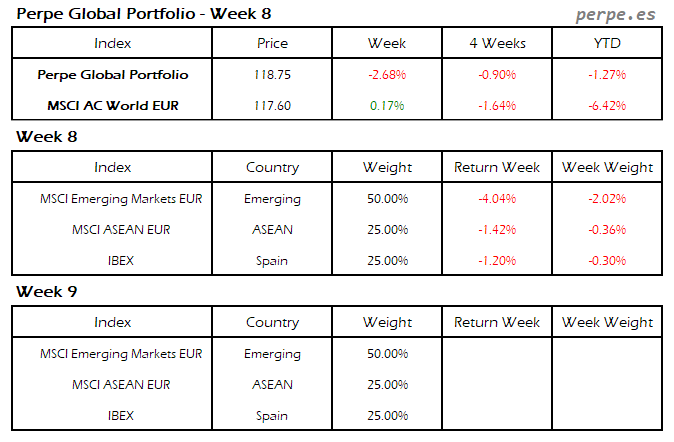Click the Return Week header in Week 9 table

coord(497,322)
